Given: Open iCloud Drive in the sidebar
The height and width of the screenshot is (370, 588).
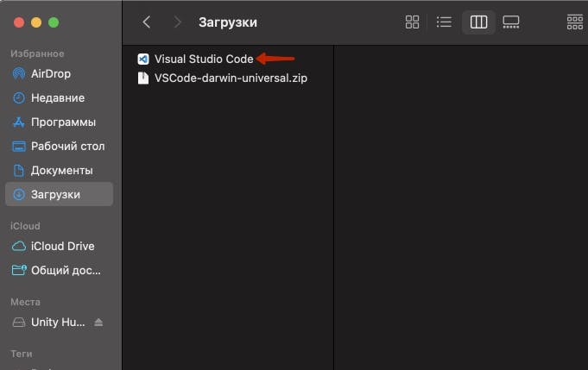Looking at the screenshot, I should coord(60,246).
